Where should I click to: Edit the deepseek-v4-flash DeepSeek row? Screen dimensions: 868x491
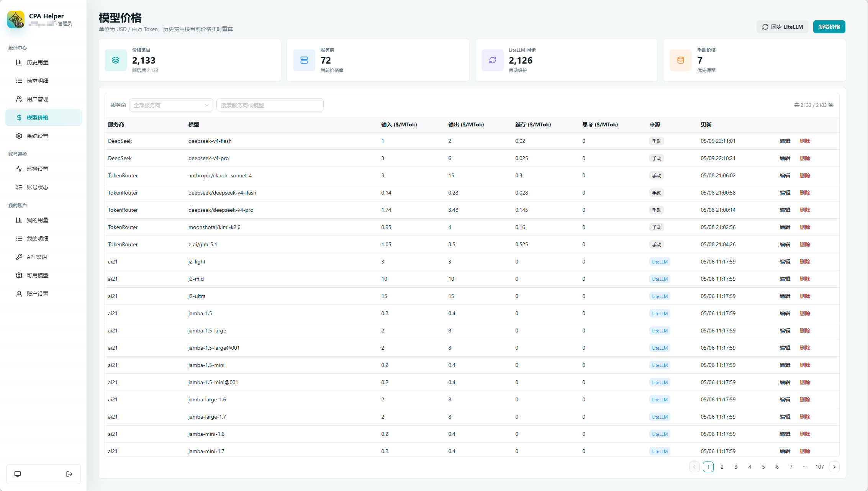pyautogui.click(x=785, y=141)
